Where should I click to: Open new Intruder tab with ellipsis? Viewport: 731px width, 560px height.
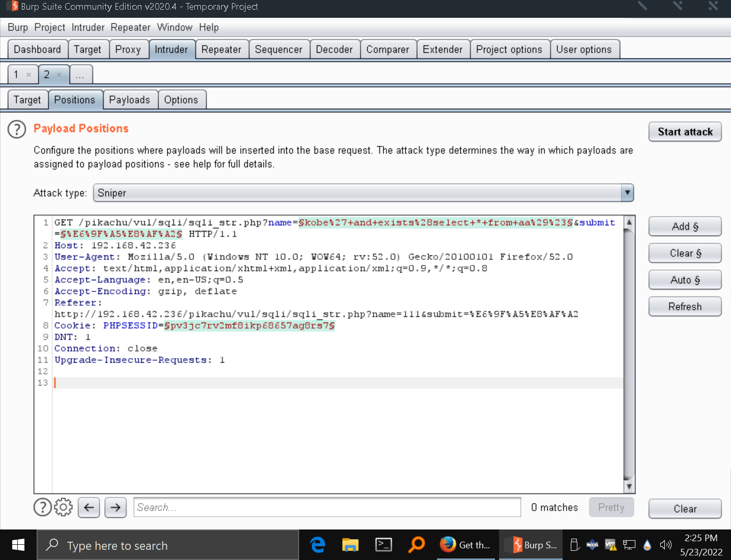(80, 75)
